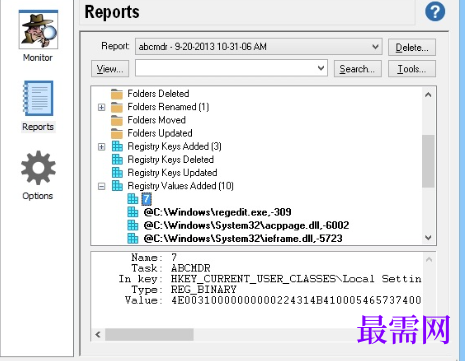This screenshot has width=469, height=361.
Task: Open the empty search combo box dropdown
Action: click(x=321, y=68)
